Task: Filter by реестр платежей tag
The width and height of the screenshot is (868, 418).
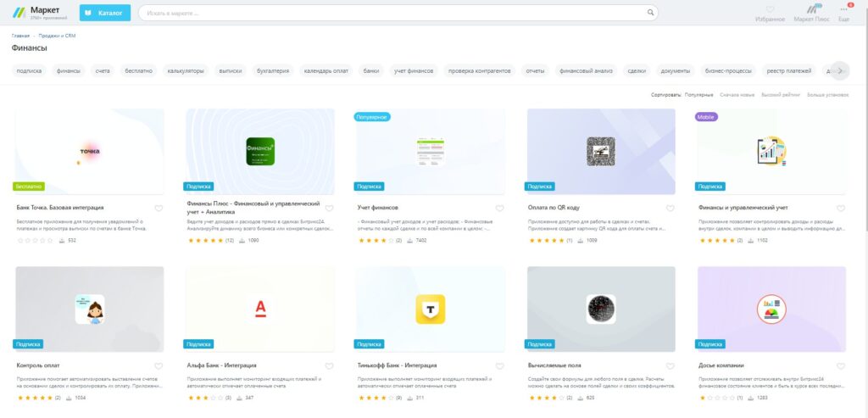Action: pyautogui.click(x=789, y=71)
